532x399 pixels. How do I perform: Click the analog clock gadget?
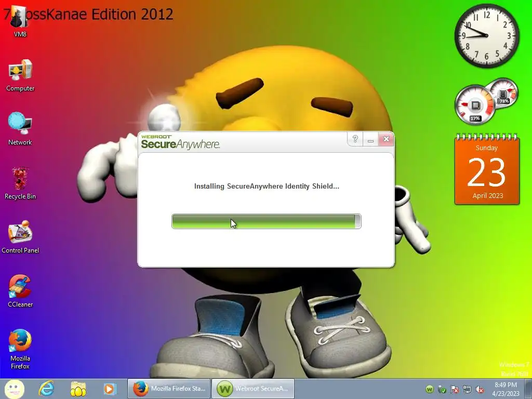[x=486, y=36]
